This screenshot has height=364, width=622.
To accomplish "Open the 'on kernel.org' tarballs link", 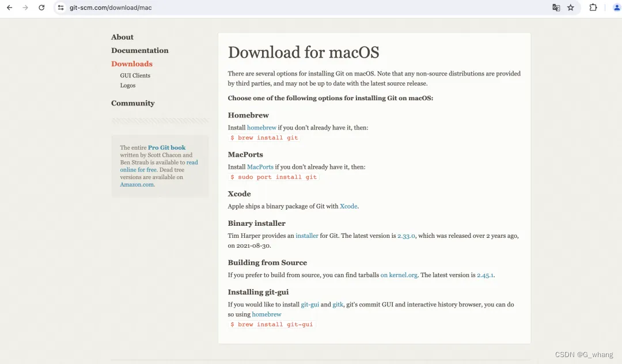I will tap(399, 275).
